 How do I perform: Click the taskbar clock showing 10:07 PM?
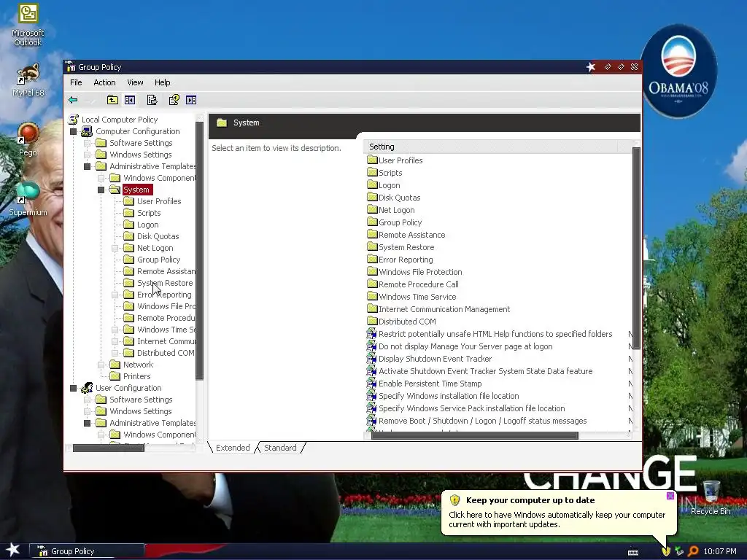pos(720,551)
